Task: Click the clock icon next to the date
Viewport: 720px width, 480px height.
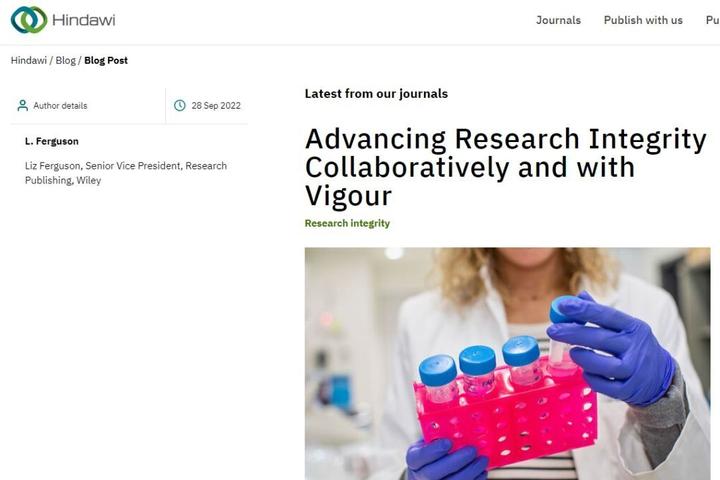Action: coord(180,105)
